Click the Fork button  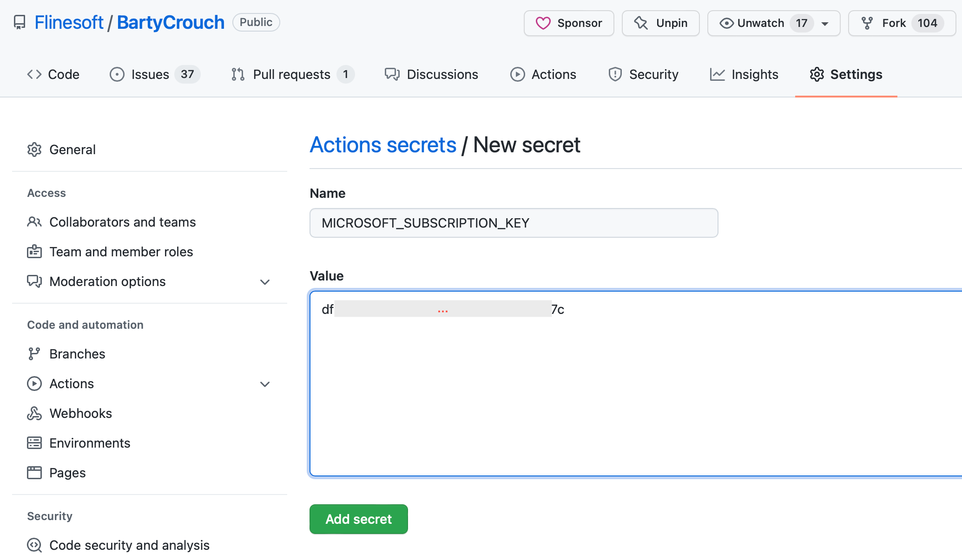902,23
